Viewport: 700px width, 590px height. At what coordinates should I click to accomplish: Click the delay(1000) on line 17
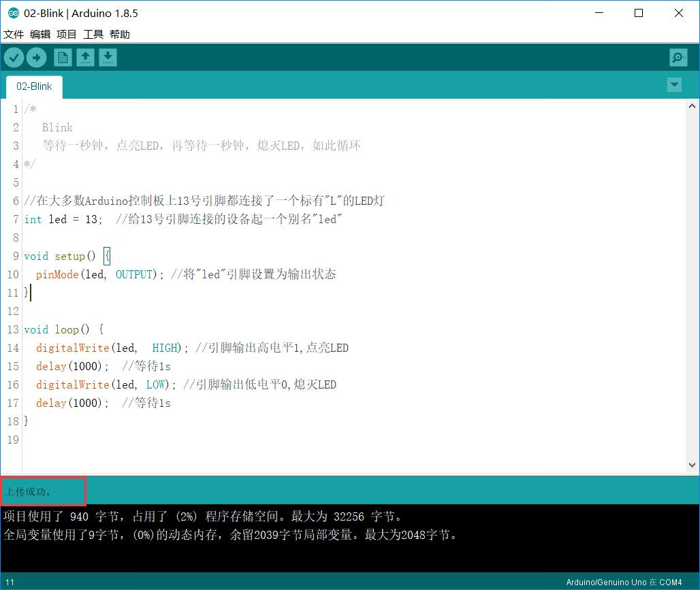pyautogui.click(x=72, y=403)
